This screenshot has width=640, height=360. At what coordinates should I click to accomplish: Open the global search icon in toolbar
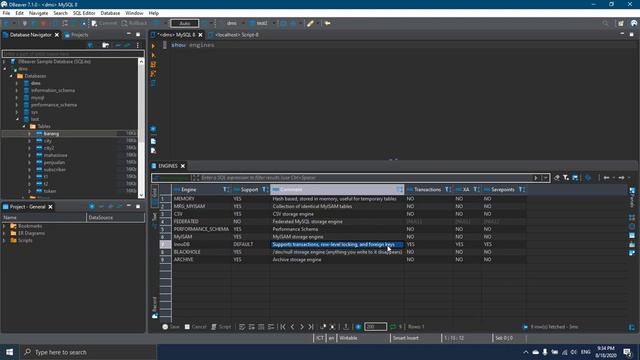tap(605, 24)
